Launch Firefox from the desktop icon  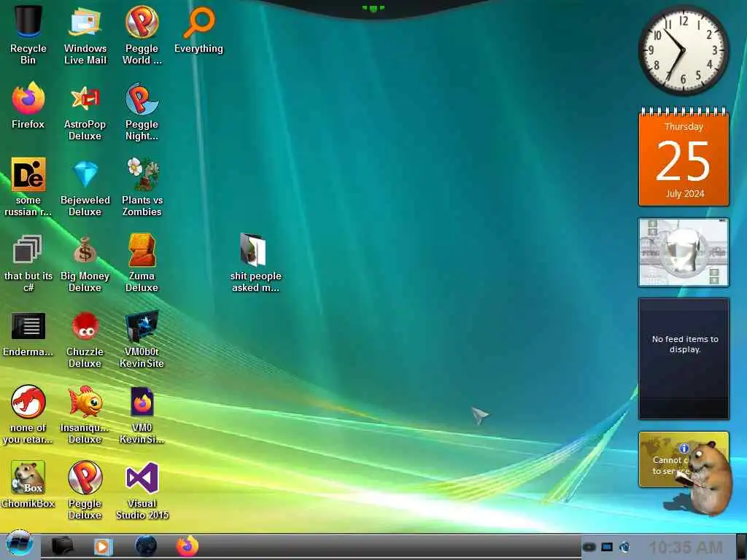tap(28, 106)
